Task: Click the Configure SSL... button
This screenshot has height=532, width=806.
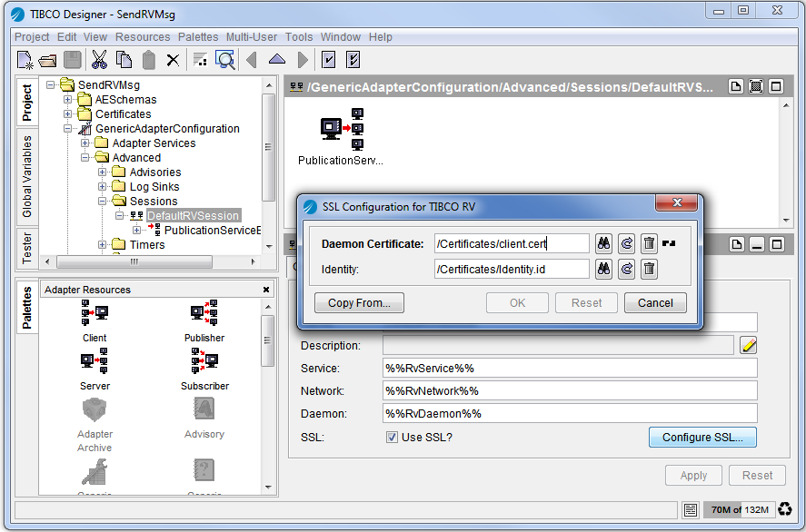Action: [x=702, y=437]
